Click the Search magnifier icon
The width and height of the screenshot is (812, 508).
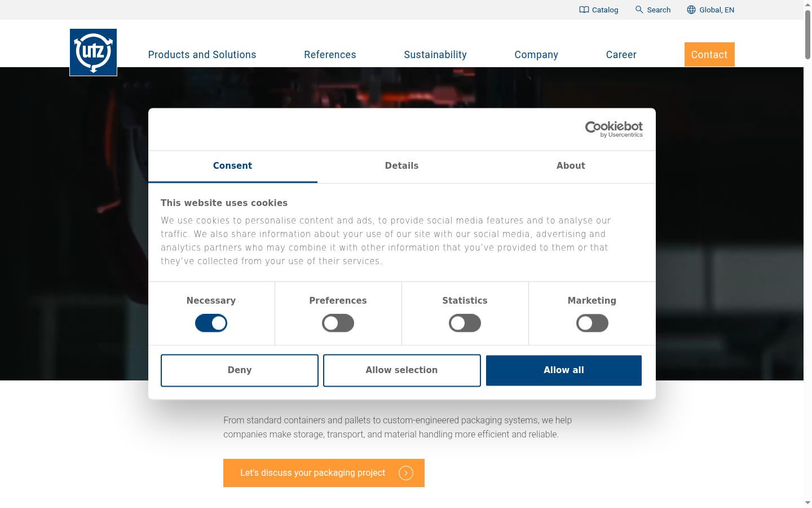click(x=639, y=10)
